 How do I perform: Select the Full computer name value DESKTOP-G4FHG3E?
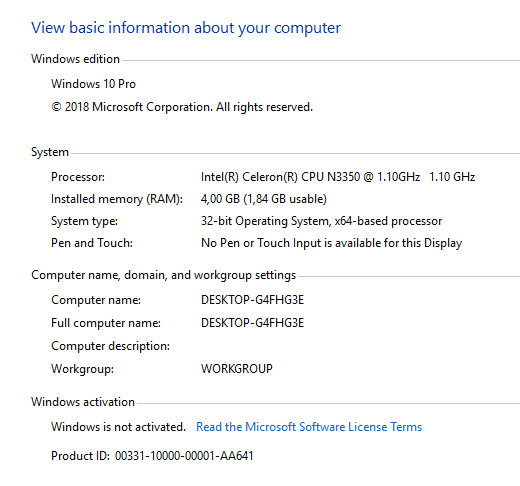tap(252, 323)
